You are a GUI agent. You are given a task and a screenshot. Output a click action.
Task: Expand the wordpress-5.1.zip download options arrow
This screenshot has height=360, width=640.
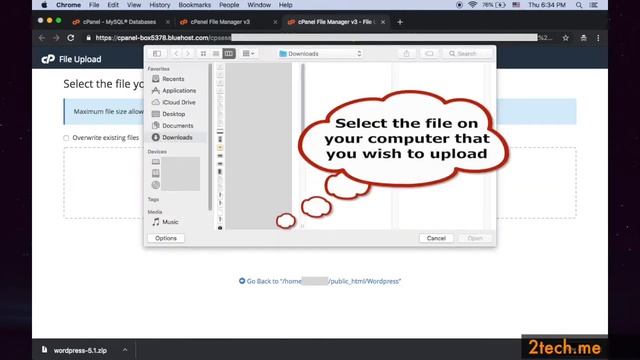(125, 350)
